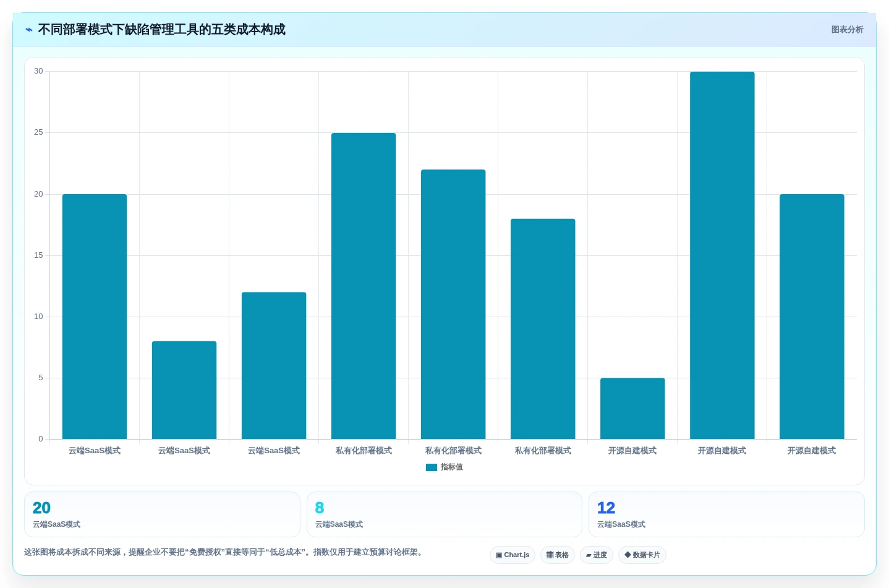
Task: Click the bar with value 18
Action: tap(543, 329)
